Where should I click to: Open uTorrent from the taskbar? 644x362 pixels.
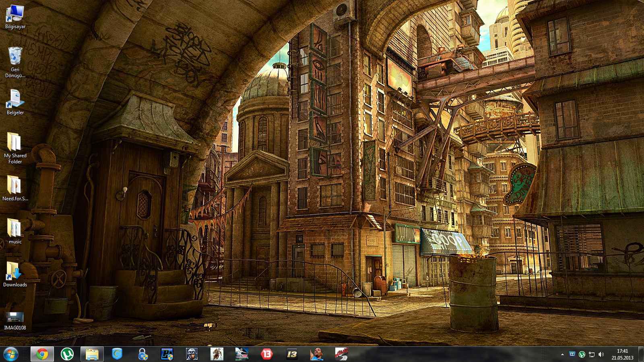click(x=67, y=354)
